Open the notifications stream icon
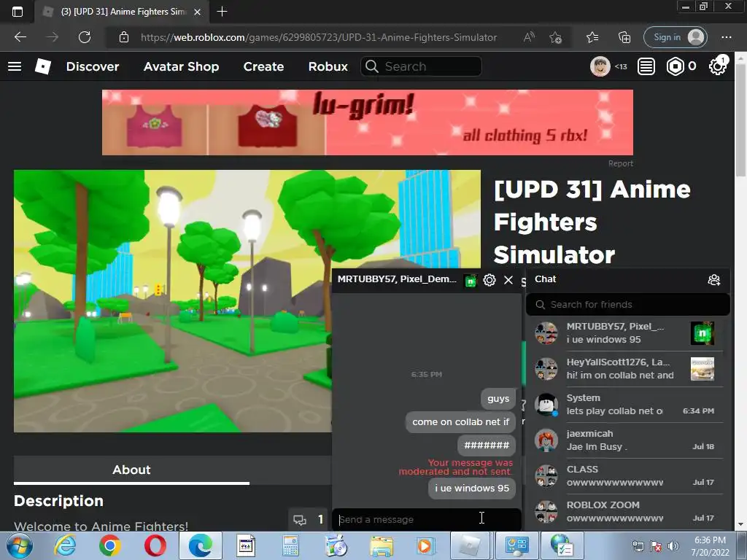The height and width of the screenshot is (560, 747). point(646,66)
